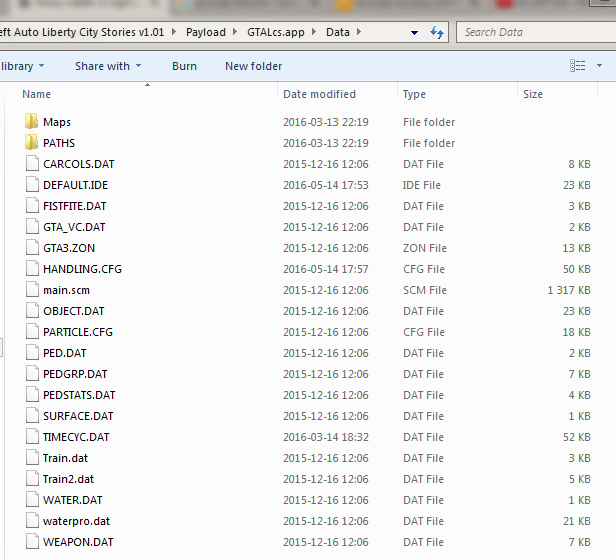Click the ZON File type cell
Screen dimensions: 616x560
[425, 248]
